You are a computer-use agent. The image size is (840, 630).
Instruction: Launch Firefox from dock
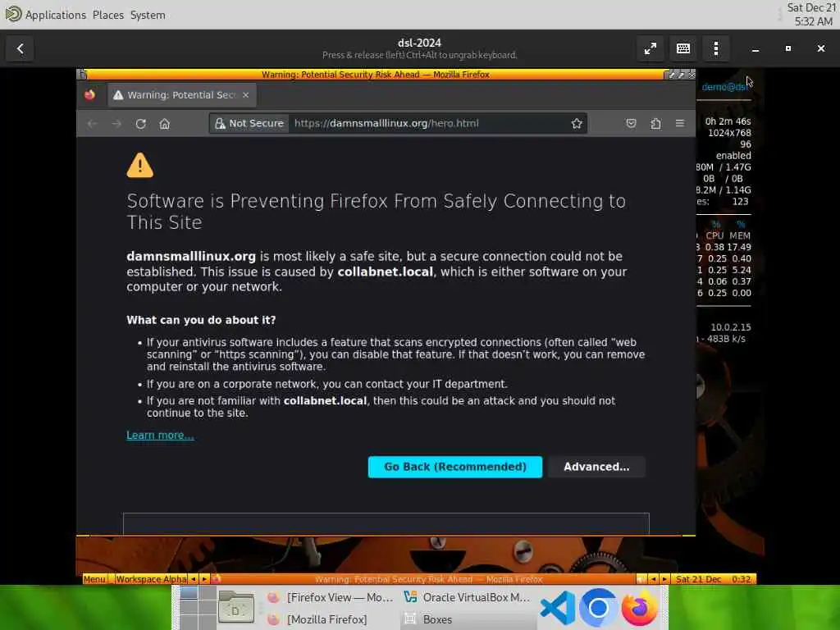click(x=639, y=608)
